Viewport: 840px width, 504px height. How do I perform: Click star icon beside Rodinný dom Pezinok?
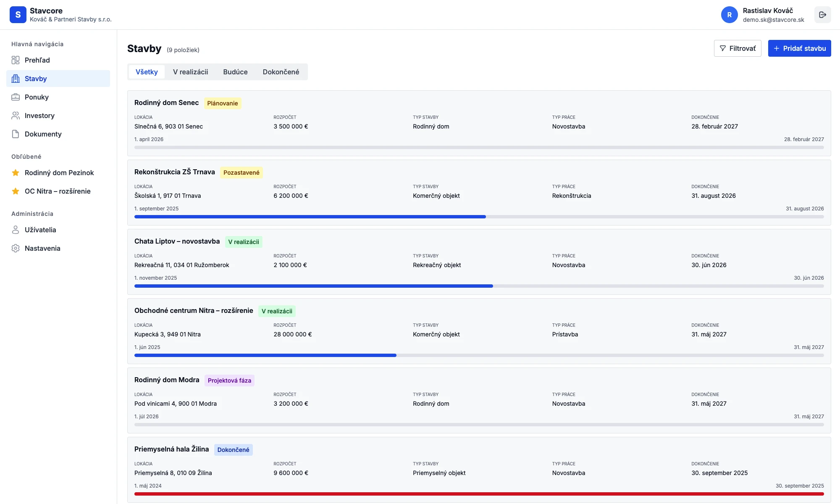(16, 173)
